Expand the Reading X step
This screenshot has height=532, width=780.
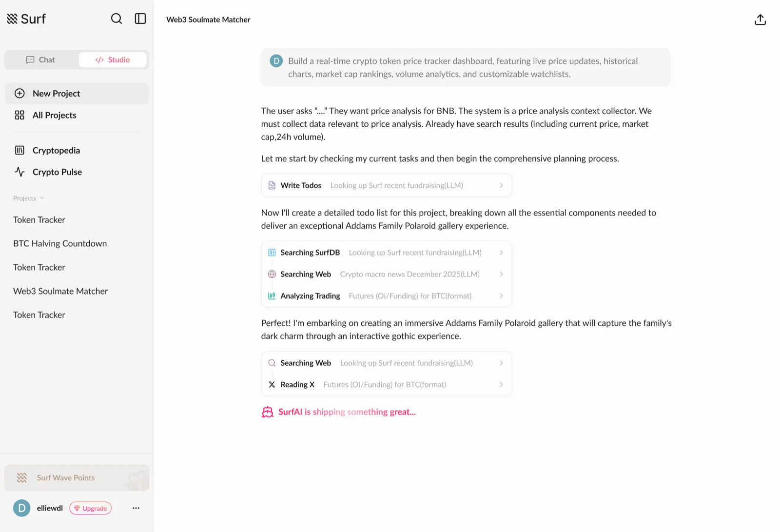[x=387, y=384]
